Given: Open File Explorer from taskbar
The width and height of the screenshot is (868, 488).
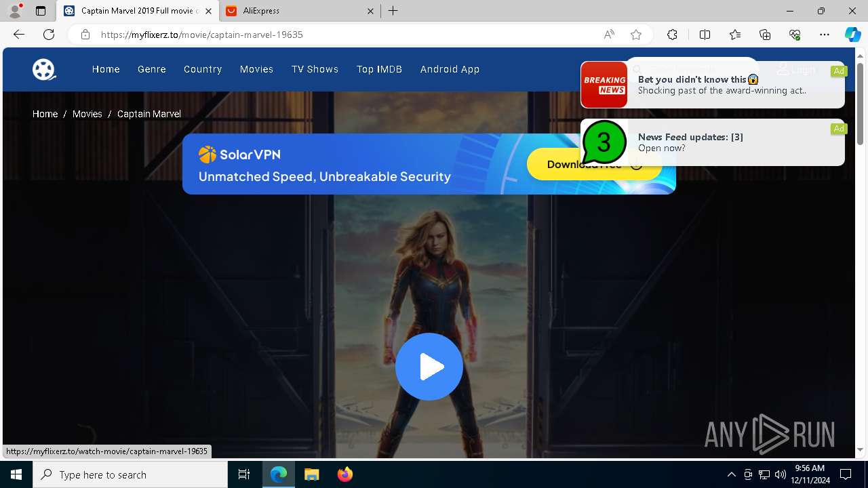Looking at the screenshot, I should [311, 474].
